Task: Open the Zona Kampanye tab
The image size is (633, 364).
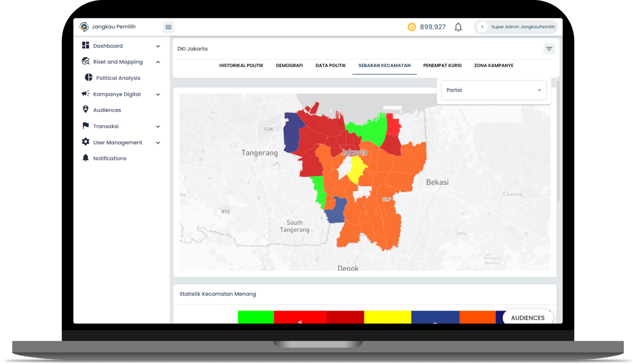Action: click(x=493, y=66)
